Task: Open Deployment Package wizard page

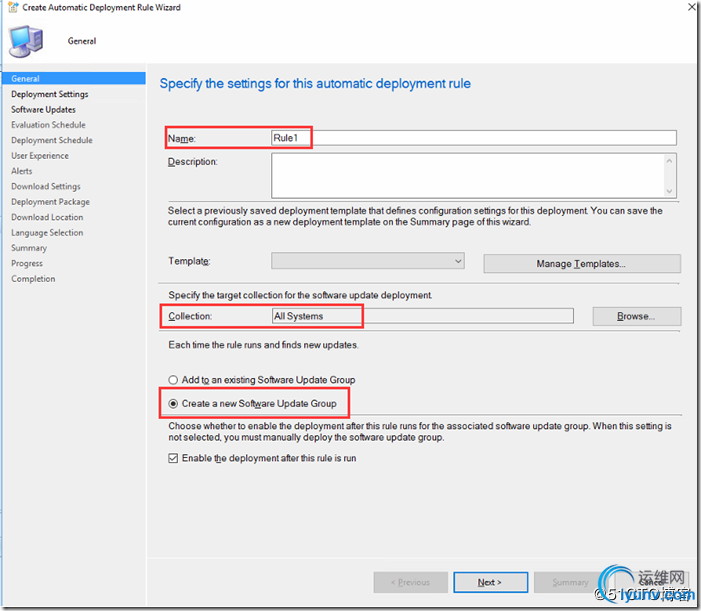Action: point(50,202)
